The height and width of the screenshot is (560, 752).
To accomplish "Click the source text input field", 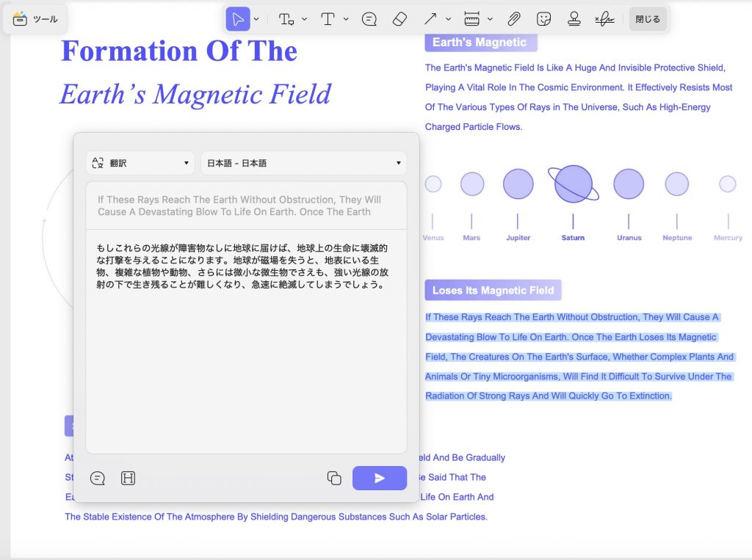I will tap(247, 206).
